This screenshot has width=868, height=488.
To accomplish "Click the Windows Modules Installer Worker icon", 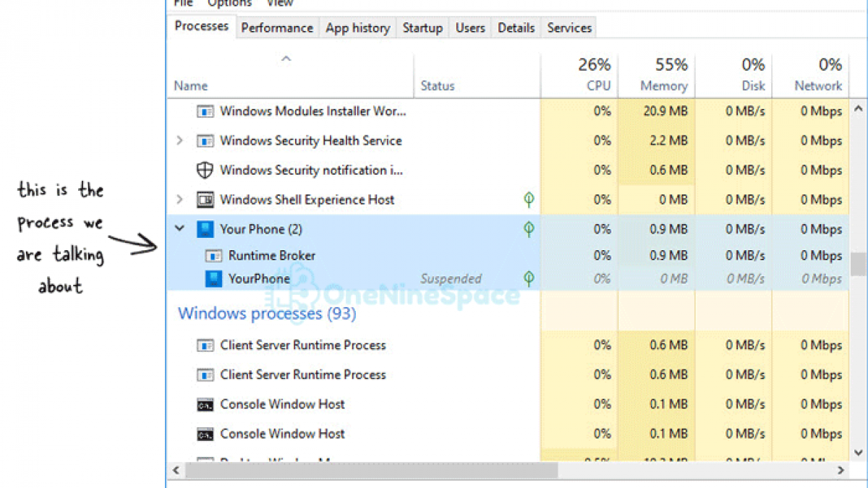I will coord(205,111).
